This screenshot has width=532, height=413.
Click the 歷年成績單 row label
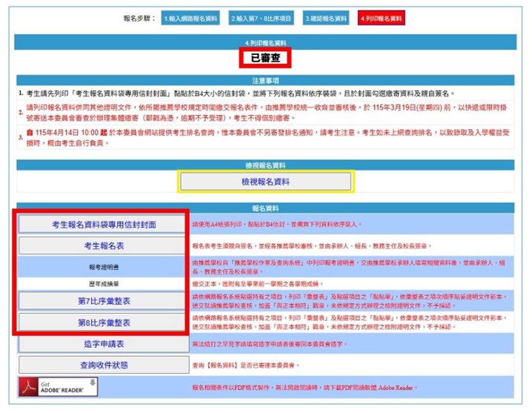tap(104, 283)
